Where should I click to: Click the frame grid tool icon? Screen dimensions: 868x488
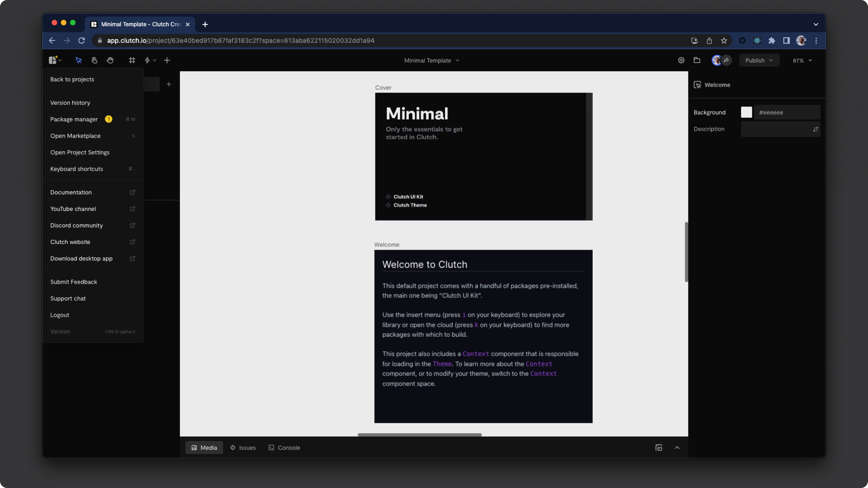point(132,60)
